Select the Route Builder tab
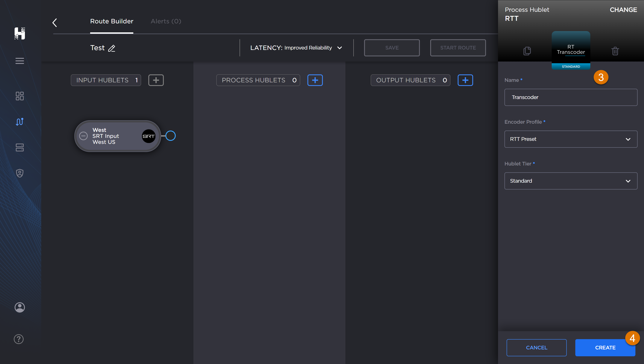 [x=112, y=21]
